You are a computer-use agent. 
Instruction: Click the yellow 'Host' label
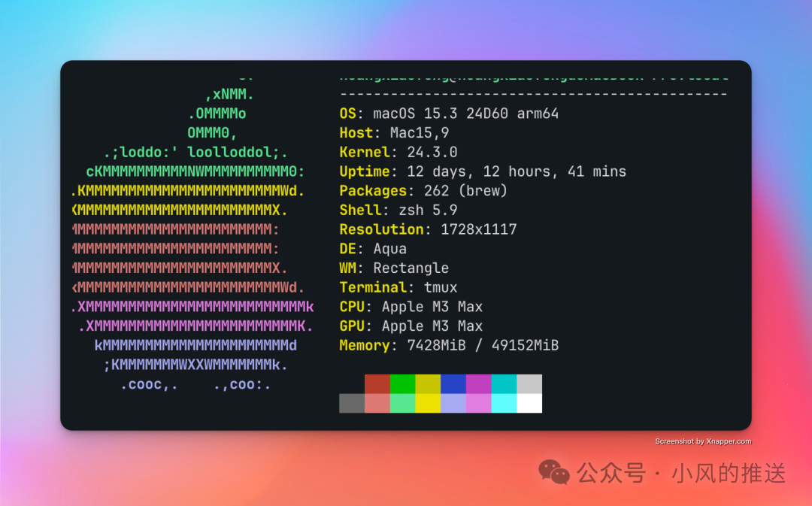356,132
